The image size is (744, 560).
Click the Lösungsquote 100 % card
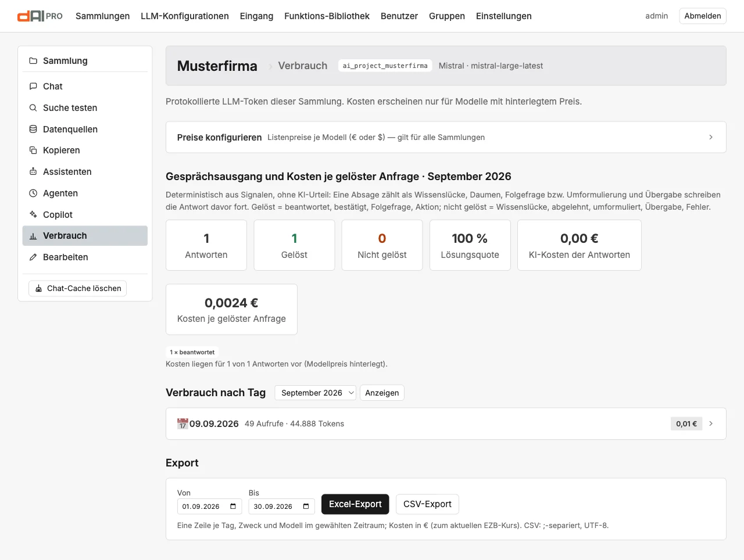[x=470, y=245]
